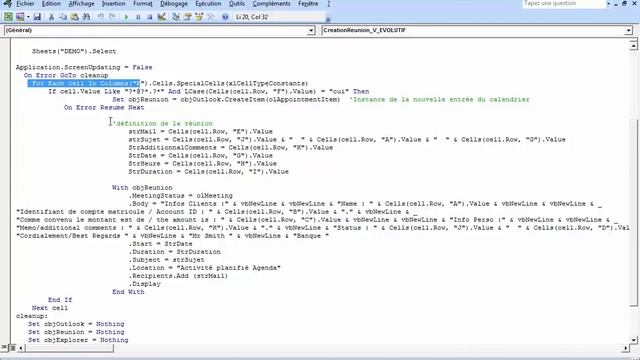Click the 'définition de la réunion' comment

tap(163, 123)
